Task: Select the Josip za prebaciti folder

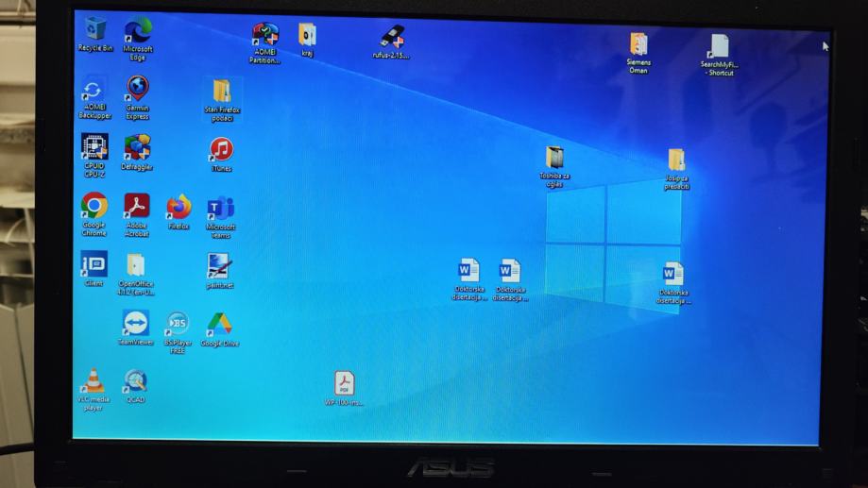Action: 676,169
